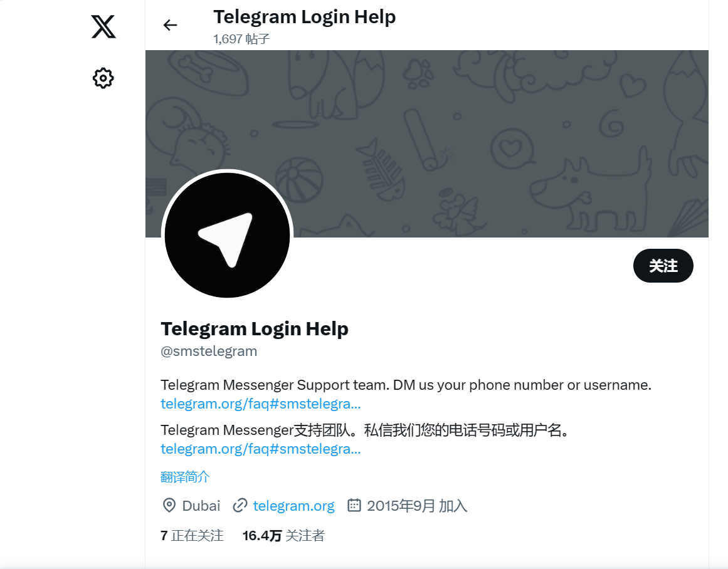The width and height of the screenshot is (728, 569).
Task: Click the Dubai location text
Action: click(201, 505)
